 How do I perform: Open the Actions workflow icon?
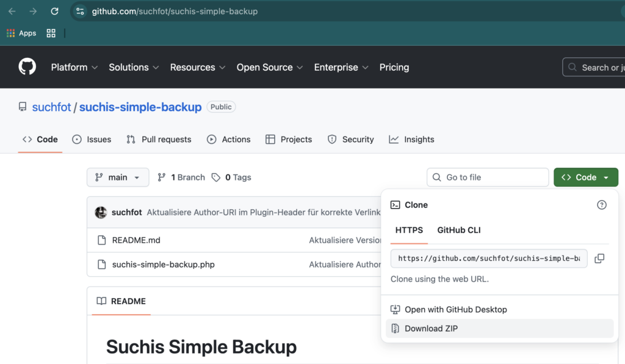coord(211,140)
